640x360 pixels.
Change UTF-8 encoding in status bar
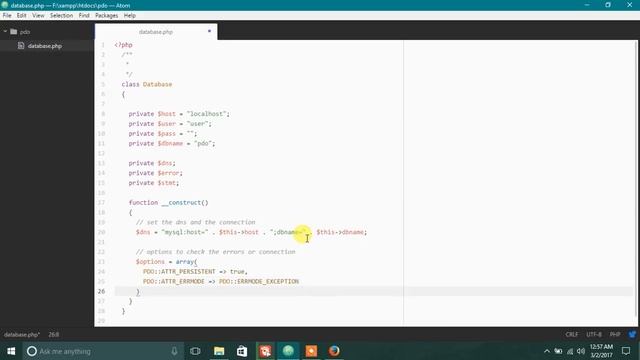point(594,334)
